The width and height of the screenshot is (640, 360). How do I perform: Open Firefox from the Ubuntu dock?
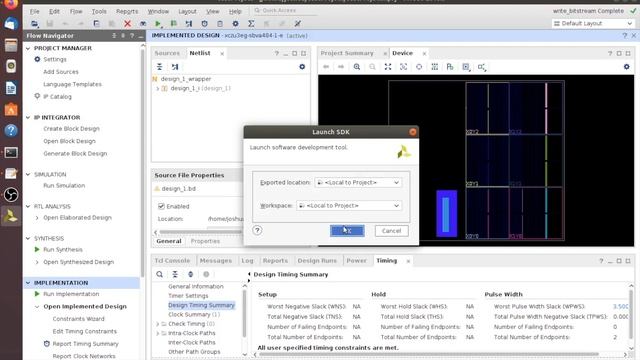[11, 4]
